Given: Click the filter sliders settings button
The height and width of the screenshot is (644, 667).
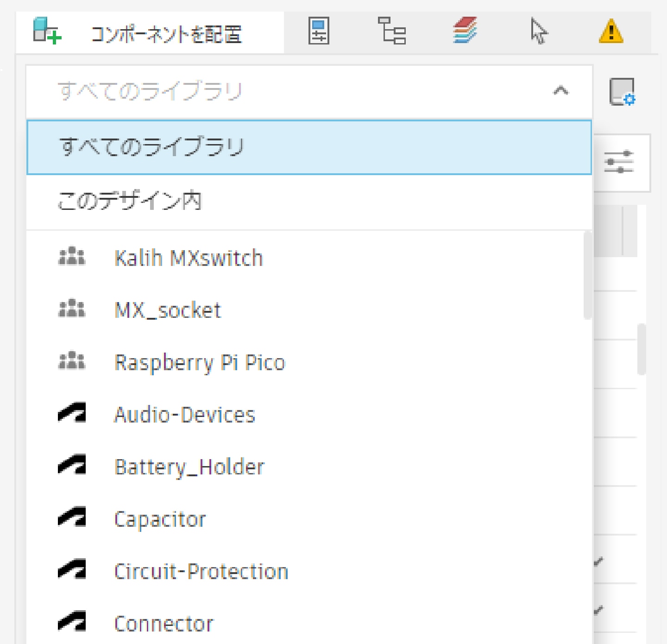Looking at the screenshot, I should pos(619,162).
